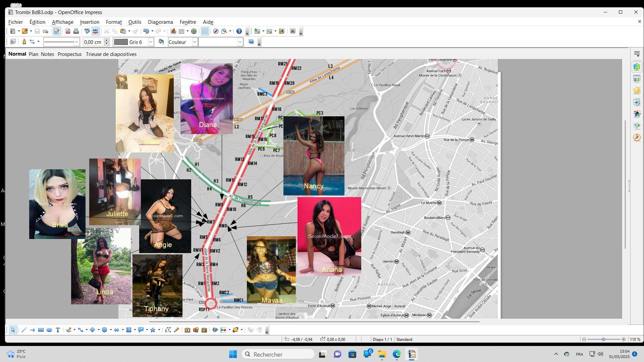
Task: Select the Rectangle drawing tool
Action: tap(41, 330)
